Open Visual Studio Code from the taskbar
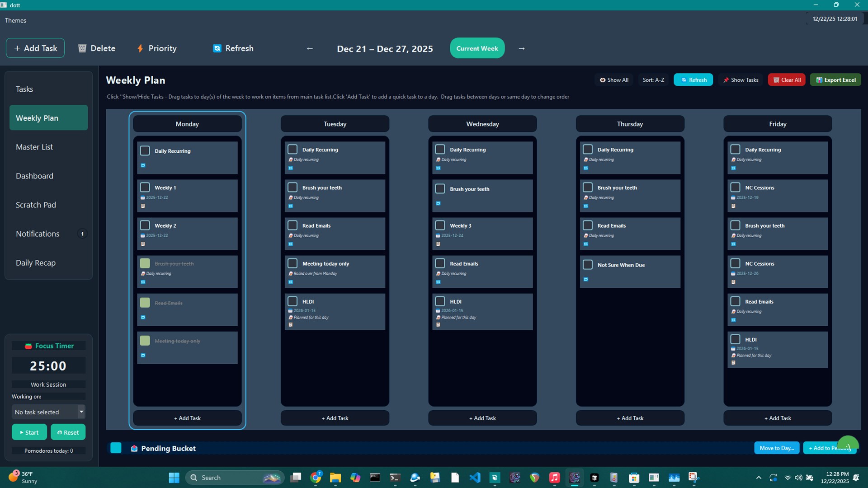868x488 pixels. (475, 478)
